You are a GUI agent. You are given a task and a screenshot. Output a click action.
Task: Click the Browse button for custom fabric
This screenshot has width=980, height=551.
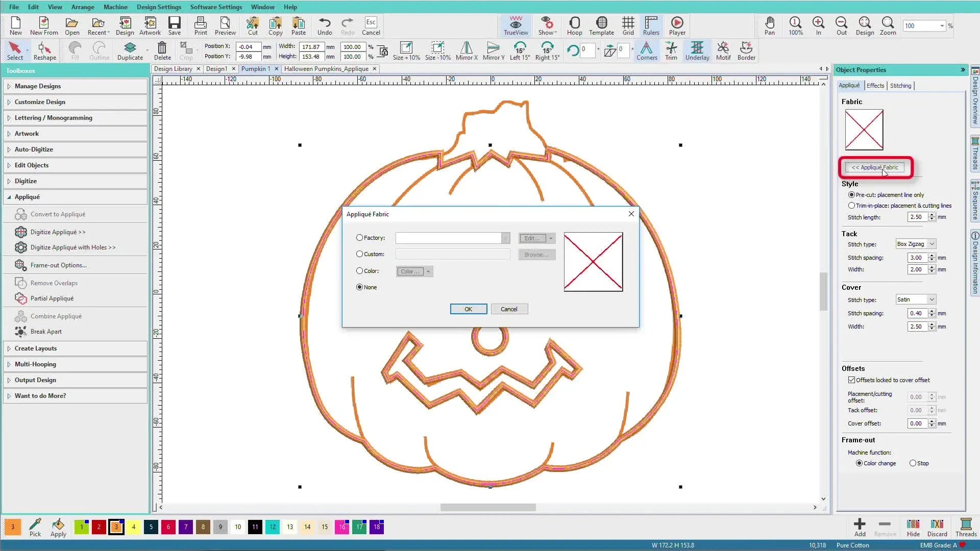point(536,254)
